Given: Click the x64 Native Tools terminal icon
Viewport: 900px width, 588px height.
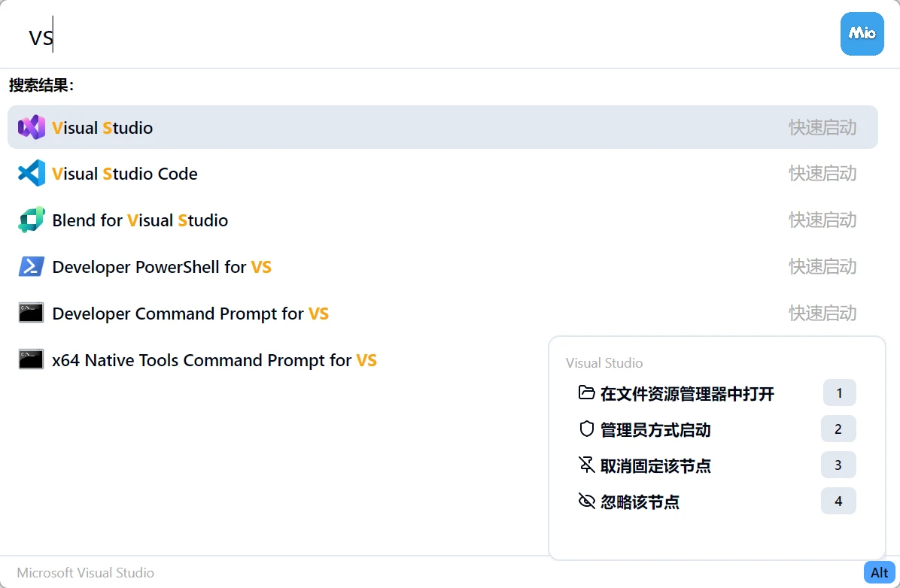Looking at the screenshot, I should pyautogui.click(x=32, y=360).
